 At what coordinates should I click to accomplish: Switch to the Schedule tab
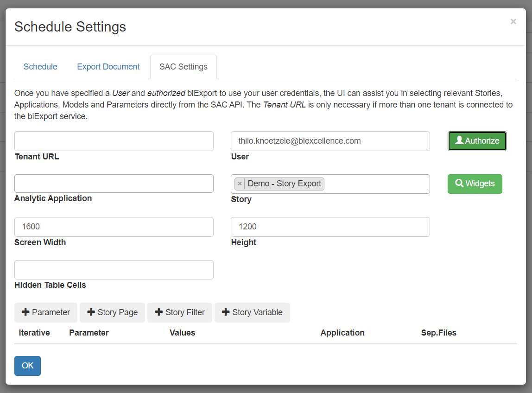[40, 67]
